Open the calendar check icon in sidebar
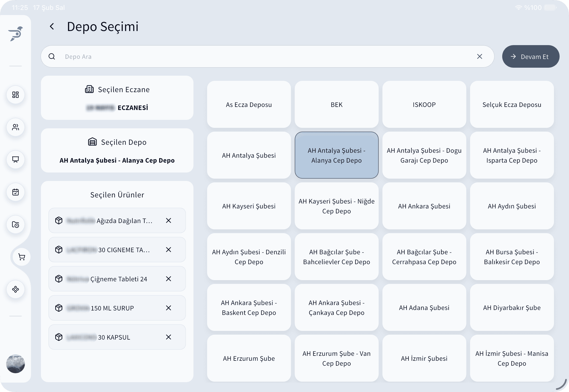569x392 pixels. [x=16, y=192]
